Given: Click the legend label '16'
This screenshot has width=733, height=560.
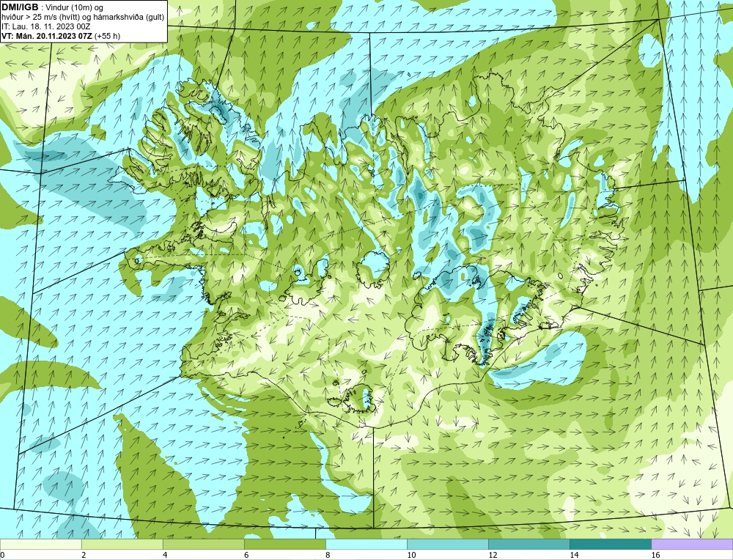Looking at the screenshot, I should 655,555.
